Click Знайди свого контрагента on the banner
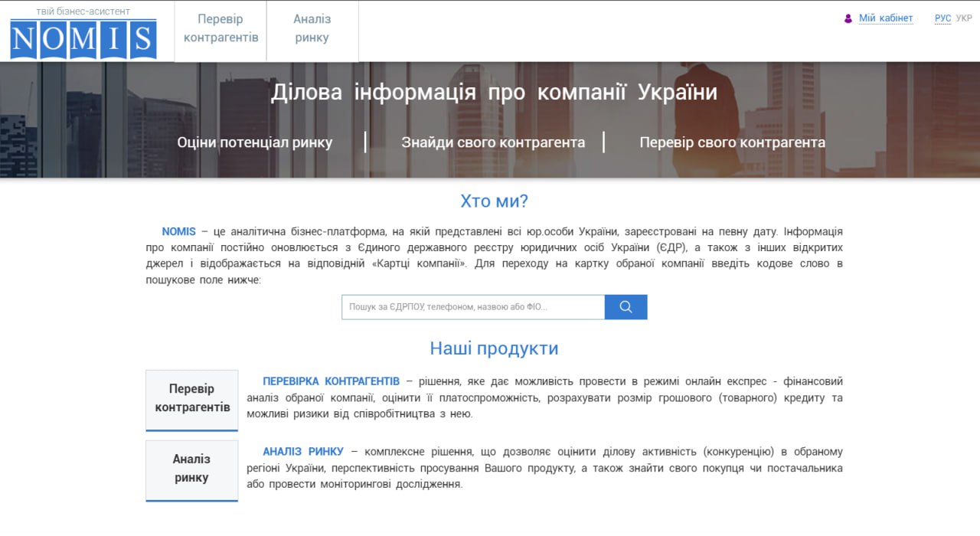This screenshot has width=980, height=536. pyautogui.click(x=492, y=142)
